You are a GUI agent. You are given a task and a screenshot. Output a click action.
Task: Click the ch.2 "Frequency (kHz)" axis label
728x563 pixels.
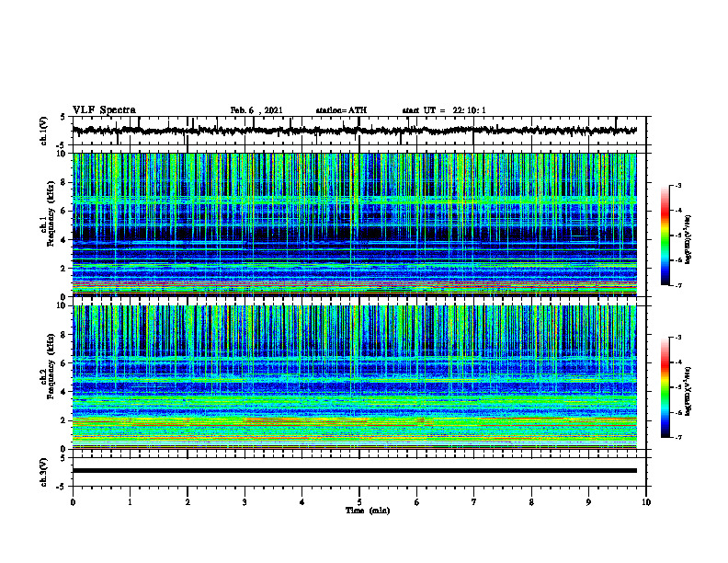tap(51, 366)
